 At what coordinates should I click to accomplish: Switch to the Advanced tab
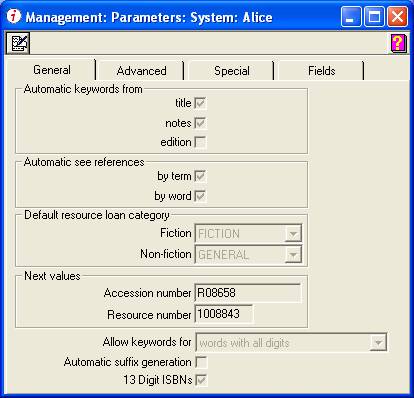click(141, 71)
